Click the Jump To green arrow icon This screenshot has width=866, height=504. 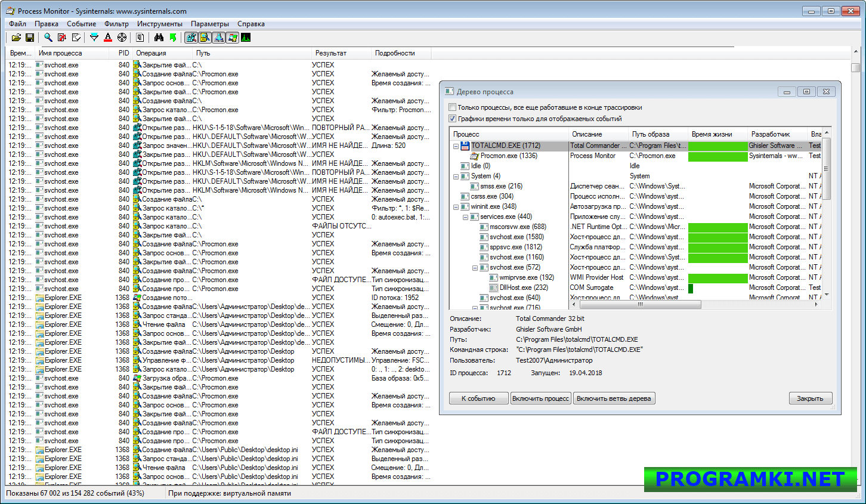pos(174,37)
